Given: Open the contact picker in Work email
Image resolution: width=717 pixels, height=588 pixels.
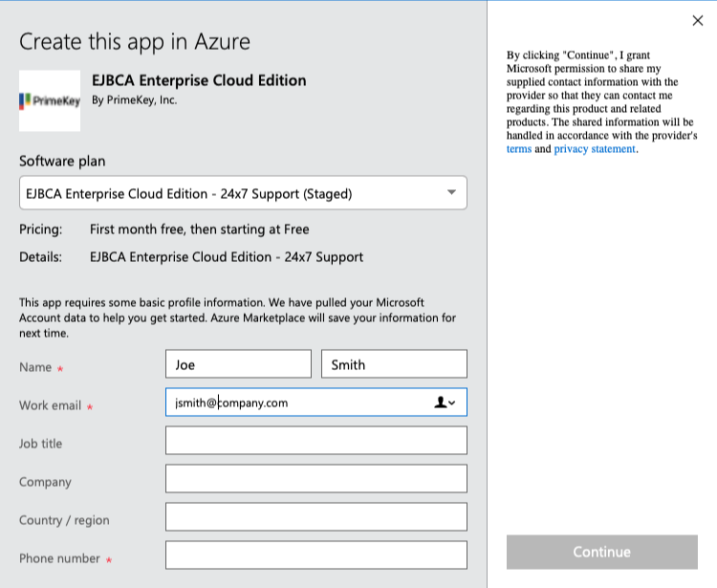Looking at the screenshot, I should point(445,403).
